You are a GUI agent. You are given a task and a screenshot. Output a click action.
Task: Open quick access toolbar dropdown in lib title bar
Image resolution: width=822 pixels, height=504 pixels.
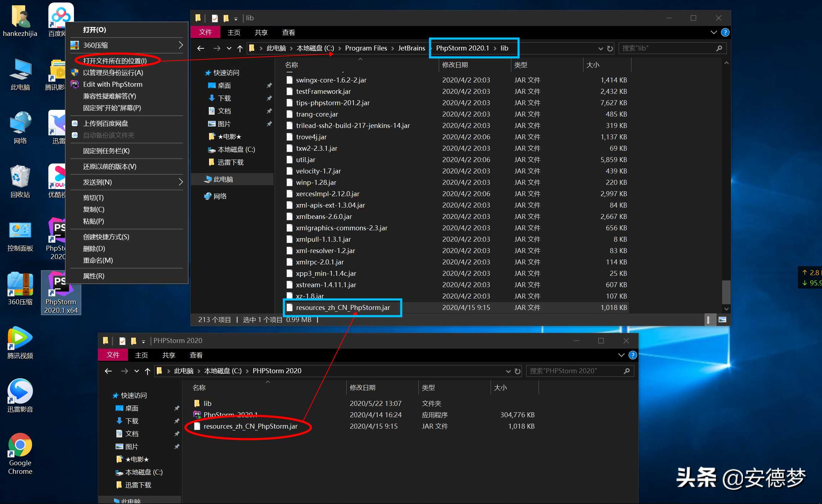(236, 18)
